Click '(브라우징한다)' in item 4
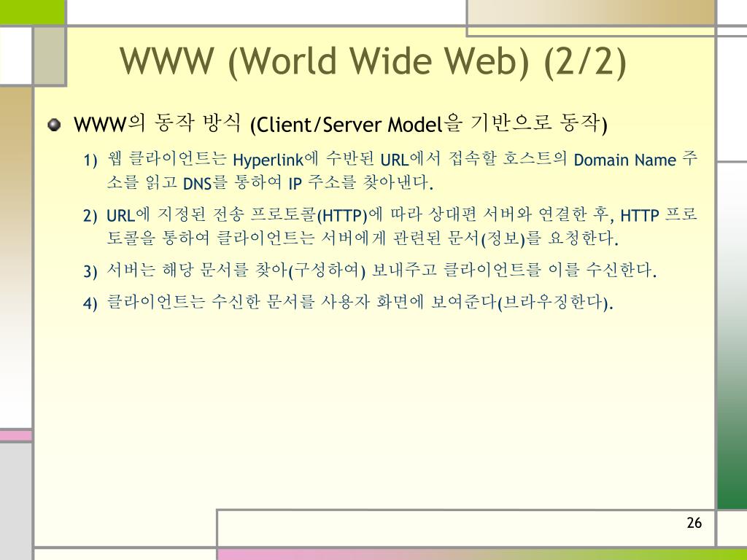747x560 pixels. coord(553,303)
